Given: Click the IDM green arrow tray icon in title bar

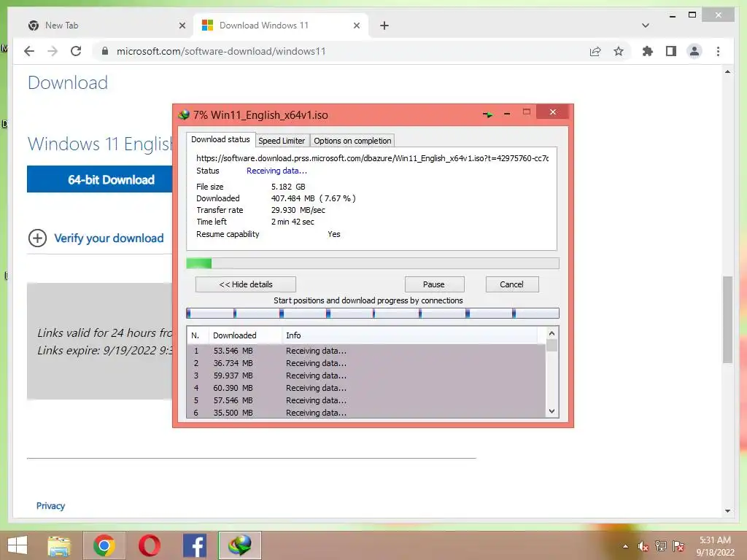Looking at the screenshot, I should click(487, 114).
